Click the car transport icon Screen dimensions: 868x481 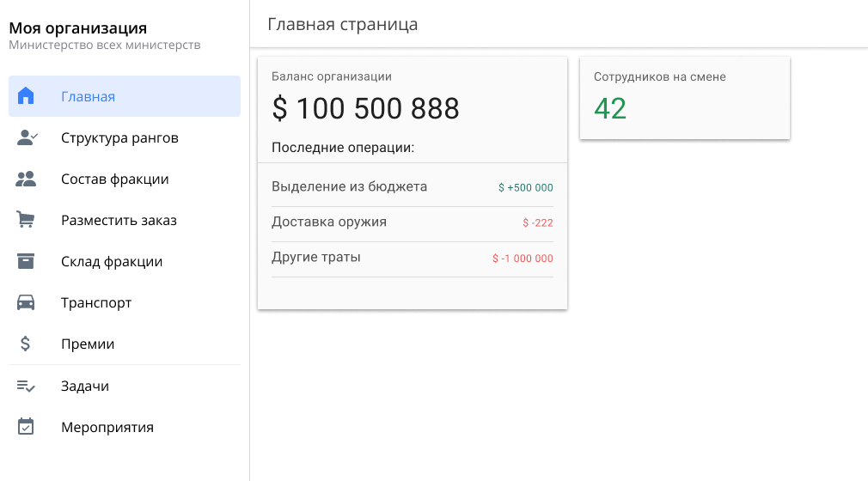[26, 302]
